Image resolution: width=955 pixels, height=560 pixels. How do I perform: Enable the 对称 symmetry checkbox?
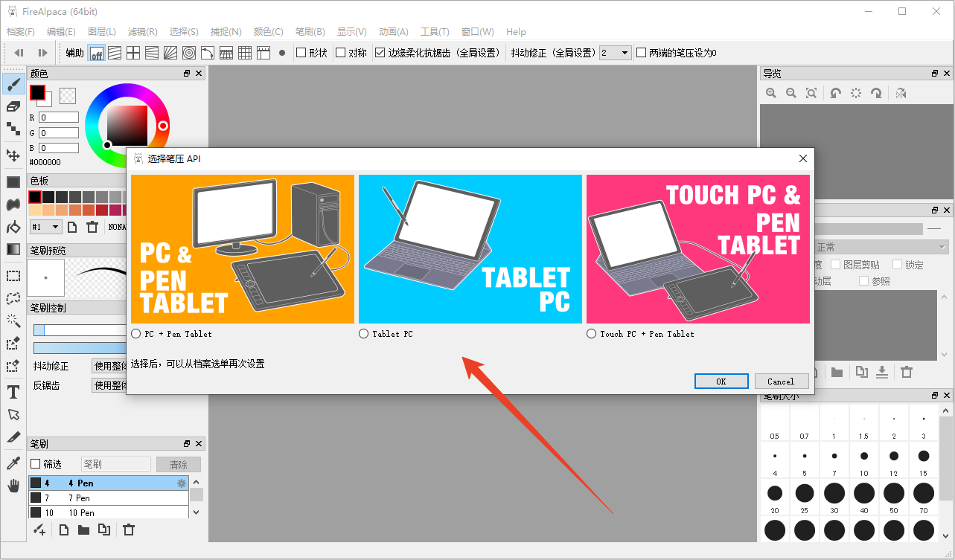(x=340, y=53)
